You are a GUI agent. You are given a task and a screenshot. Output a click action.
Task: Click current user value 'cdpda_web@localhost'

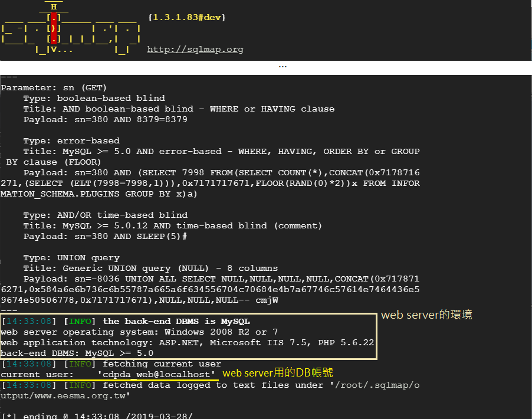(156, 375)
